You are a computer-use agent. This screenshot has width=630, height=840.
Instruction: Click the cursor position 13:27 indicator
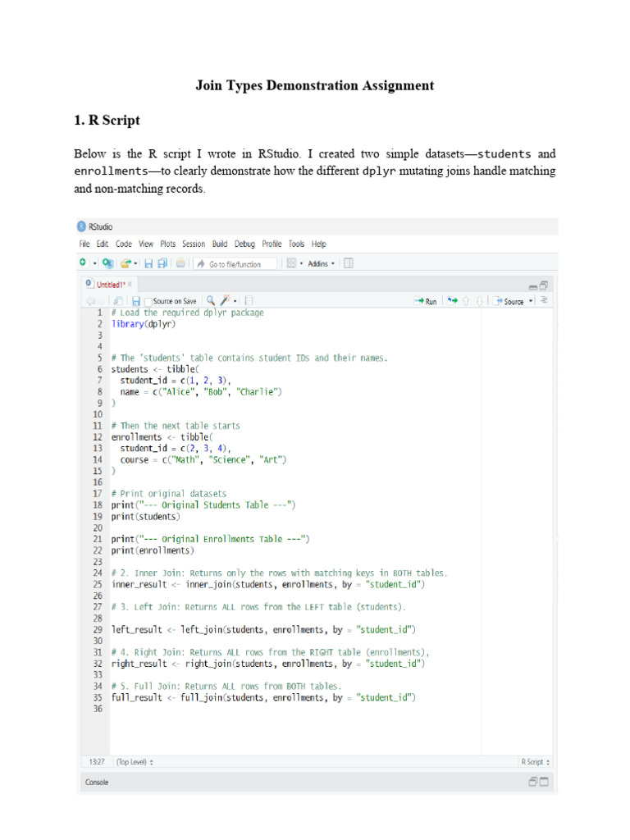(x=97, y=762)
